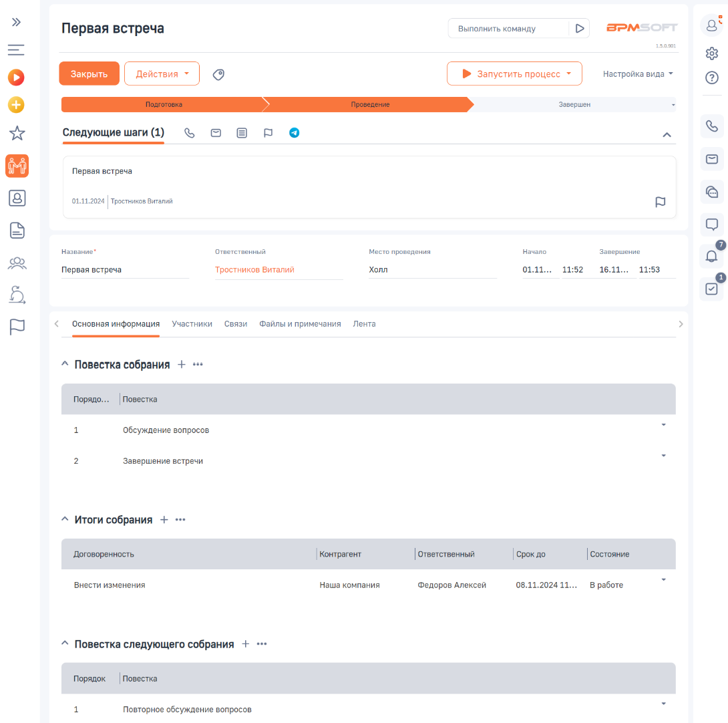
Task: Open system settings gear icon
Action: 712,53
